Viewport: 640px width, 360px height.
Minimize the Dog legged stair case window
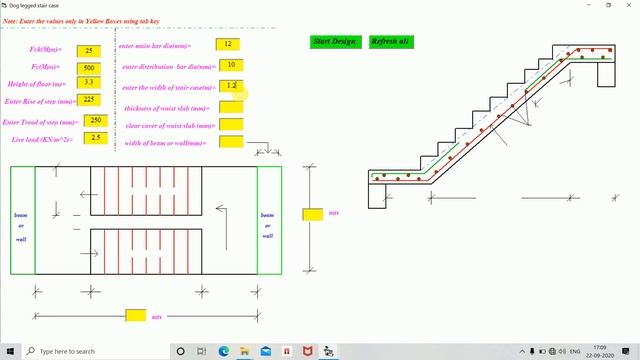[x=589, y=5]
